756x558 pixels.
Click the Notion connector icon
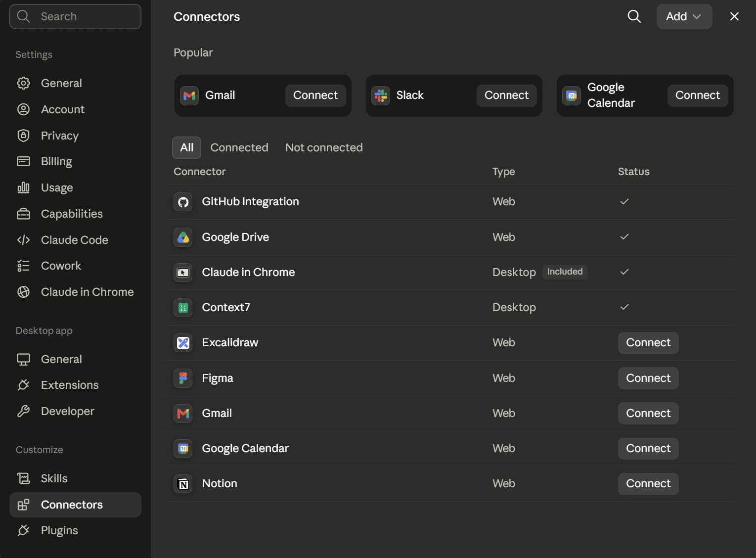183,484
